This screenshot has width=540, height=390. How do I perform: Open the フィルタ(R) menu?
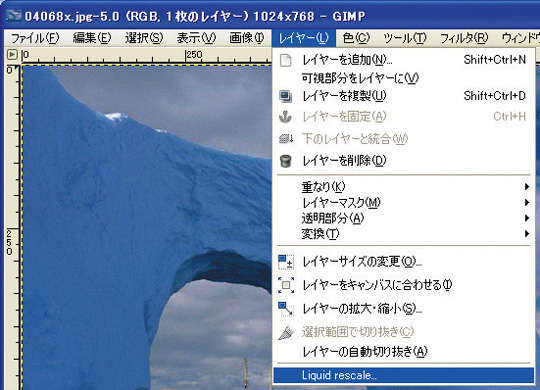coord(464,38)
